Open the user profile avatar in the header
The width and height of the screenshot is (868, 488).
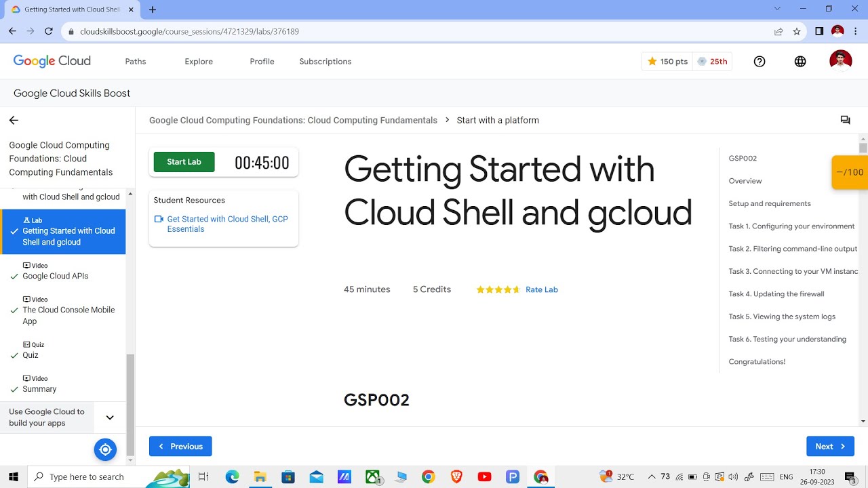[841, 61]
